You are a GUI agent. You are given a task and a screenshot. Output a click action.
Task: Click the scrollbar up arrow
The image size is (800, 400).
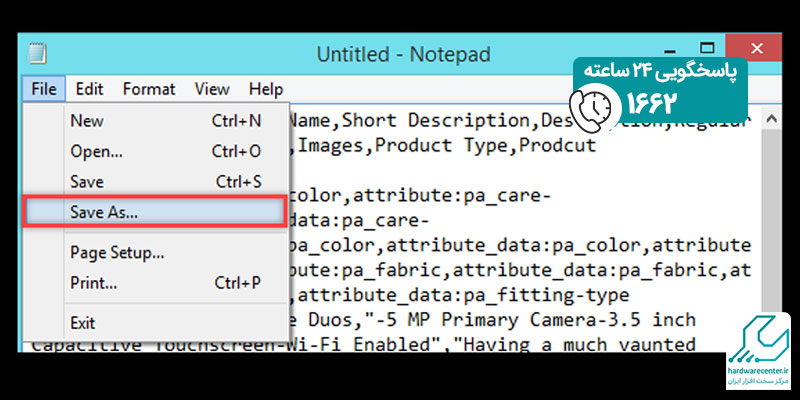[772, 119]
